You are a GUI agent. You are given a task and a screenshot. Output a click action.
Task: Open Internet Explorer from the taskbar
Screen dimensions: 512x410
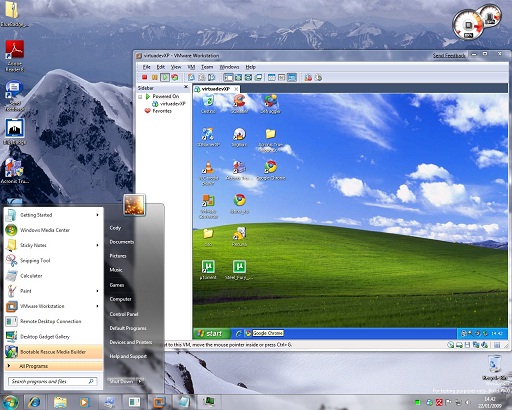34,402
